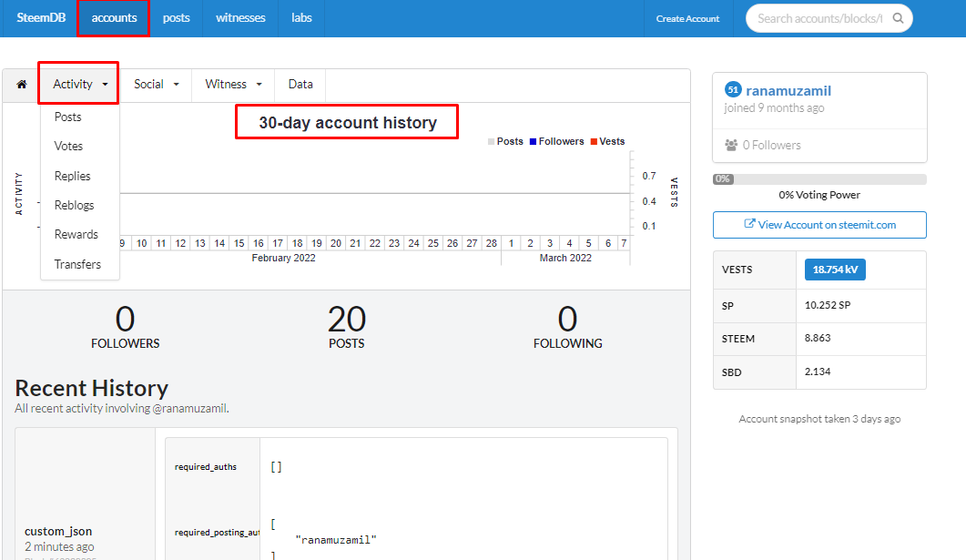966x560 pixels.
Task: Open the witnesses navigation tab
Action: [x=240, y=18]
